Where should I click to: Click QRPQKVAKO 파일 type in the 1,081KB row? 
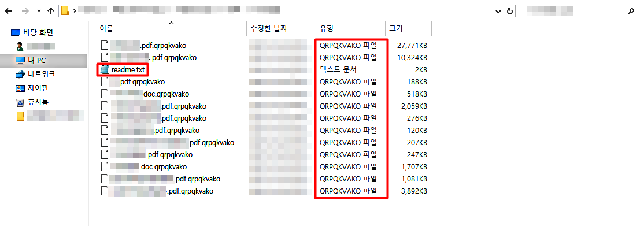[x=348, y=179]
